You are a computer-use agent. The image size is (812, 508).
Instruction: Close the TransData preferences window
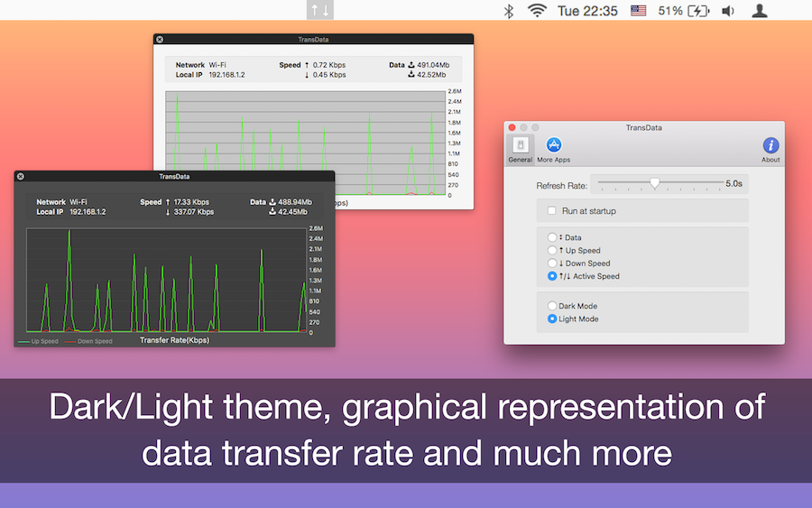coord(512,127)
